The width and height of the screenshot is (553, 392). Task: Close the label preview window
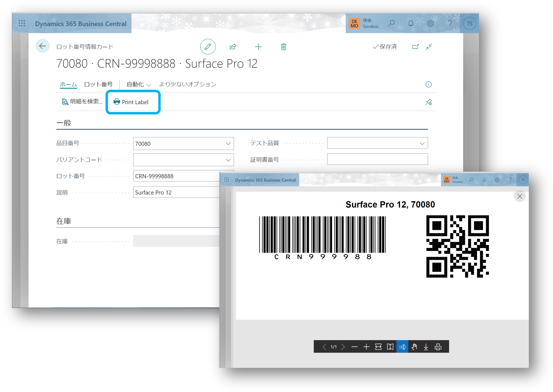520,196
